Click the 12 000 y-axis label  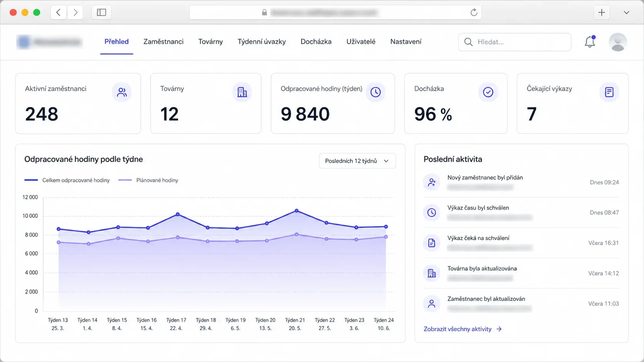click(30, 197)
